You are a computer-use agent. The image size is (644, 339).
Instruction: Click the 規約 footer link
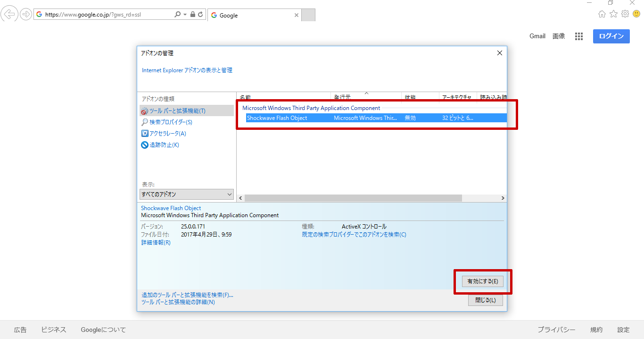pos(596,330)
